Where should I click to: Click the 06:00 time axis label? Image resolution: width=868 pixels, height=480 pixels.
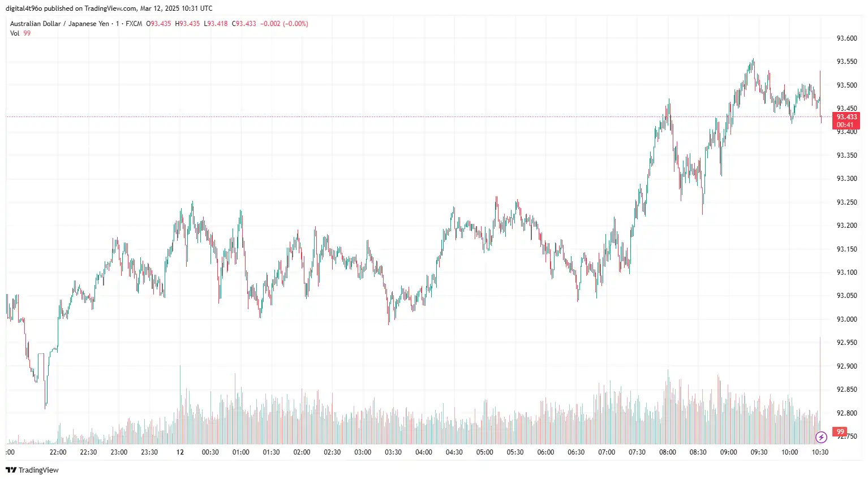coord(546,452)
